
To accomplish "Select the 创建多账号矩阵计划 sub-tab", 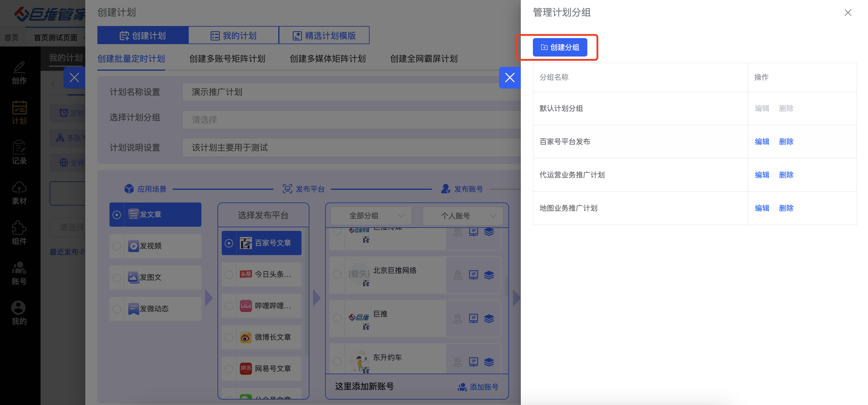I will pyautogui.click(x=227, y=59).
